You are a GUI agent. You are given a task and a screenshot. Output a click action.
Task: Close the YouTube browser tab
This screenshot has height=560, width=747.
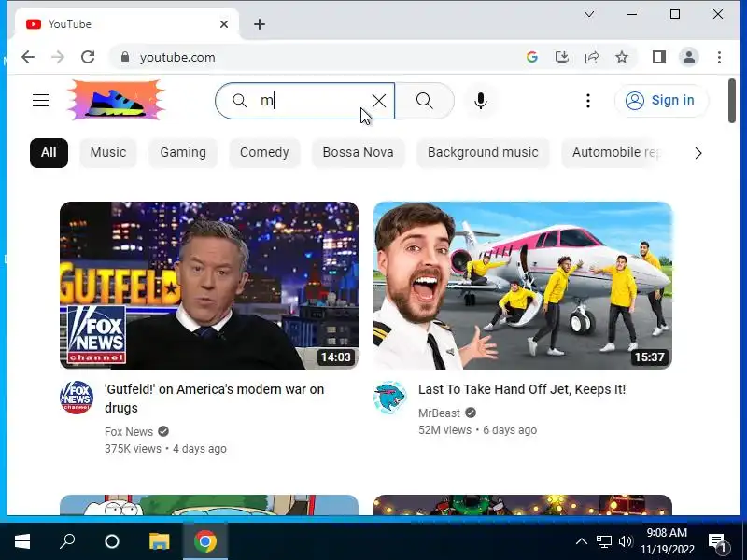click(224, 24)
